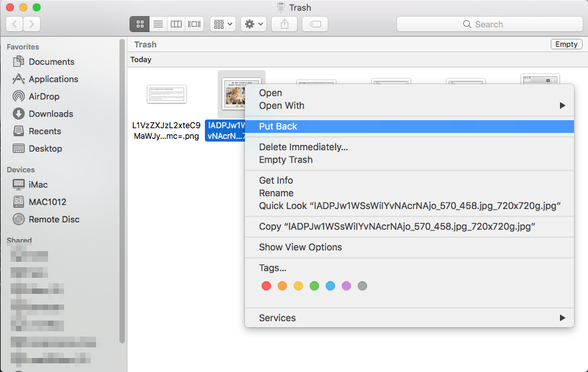The height and width of the screenshot is (372, 588).
Task: Click the Edit Tags toolbar icon
Action: 314,24
